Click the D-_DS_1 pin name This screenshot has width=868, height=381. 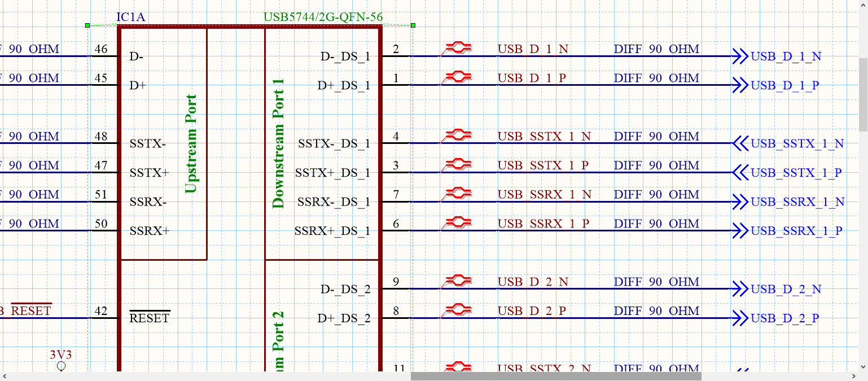pyautogui.click(x=345, y=56)
